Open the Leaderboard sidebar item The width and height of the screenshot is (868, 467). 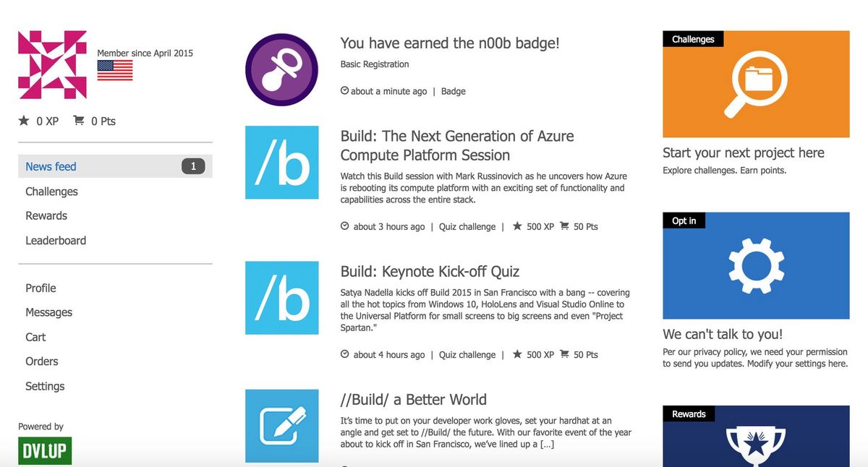[x=56, y=240]
